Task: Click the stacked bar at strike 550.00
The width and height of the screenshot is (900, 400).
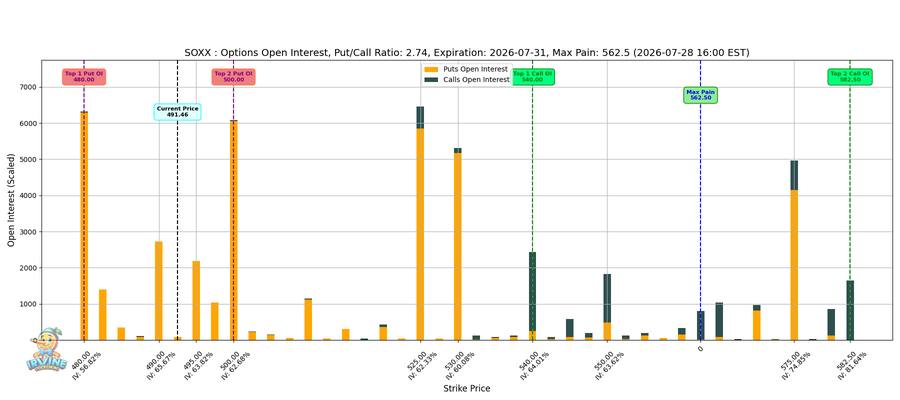Action: pyautogui.click(x=607, y=307)
